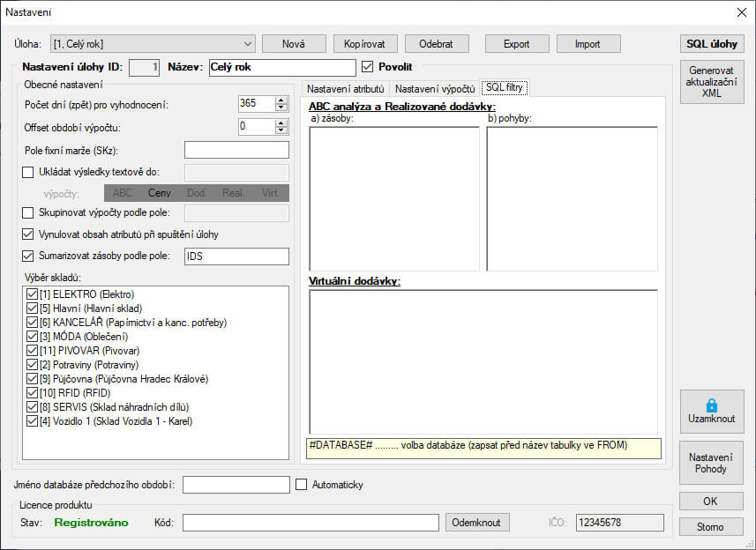Click the Nová button

[x=293, y=43]
